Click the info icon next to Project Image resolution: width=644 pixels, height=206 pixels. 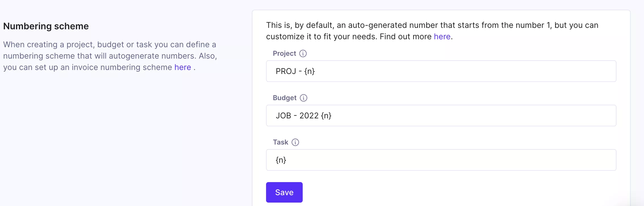coord(303,53)
